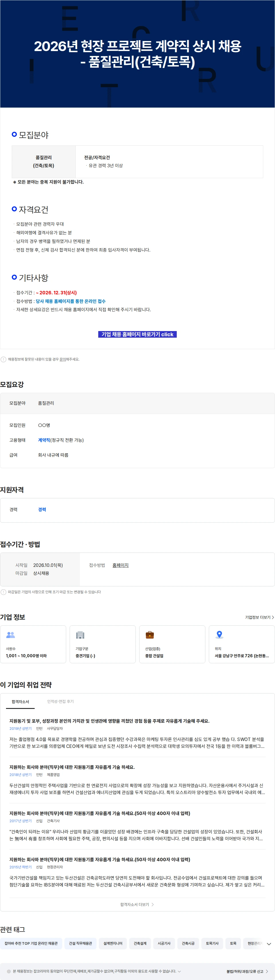Click the 기업 채용 홈페이지 바로가기 click button
This screenshot has height=980, width=275.
[137, 334]
